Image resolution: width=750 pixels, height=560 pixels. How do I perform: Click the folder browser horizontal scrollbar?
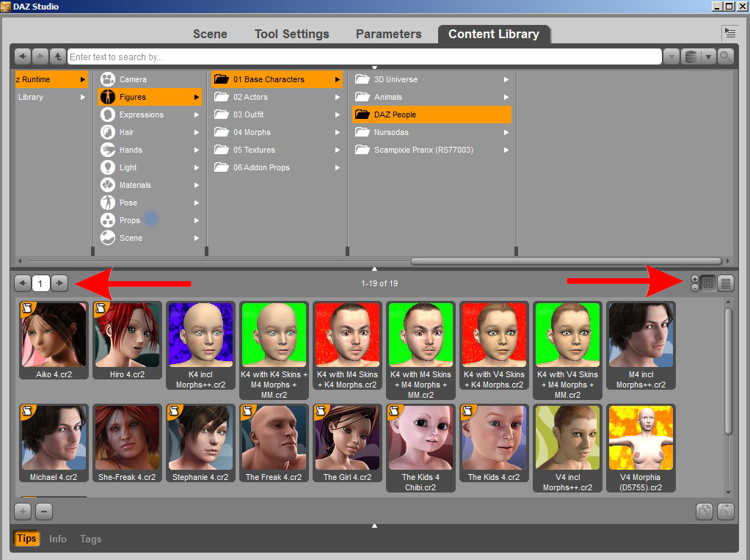(x=567, y=261)
